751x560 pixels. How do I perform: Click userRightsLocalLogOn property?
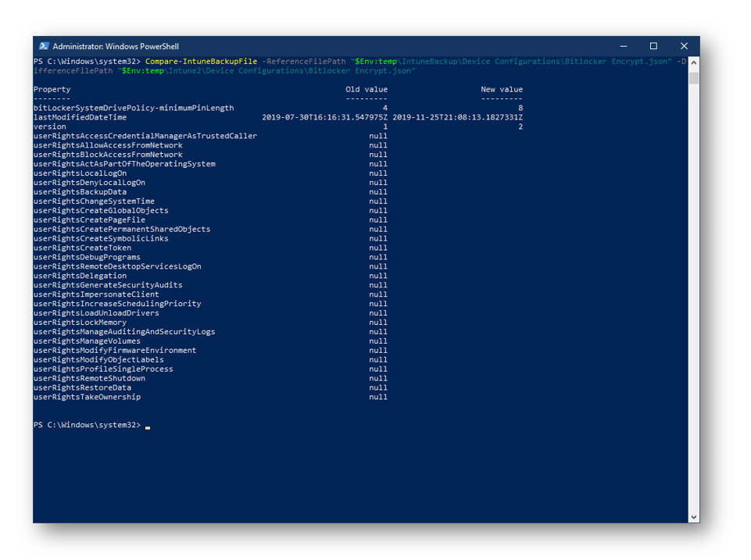(80, 173)
